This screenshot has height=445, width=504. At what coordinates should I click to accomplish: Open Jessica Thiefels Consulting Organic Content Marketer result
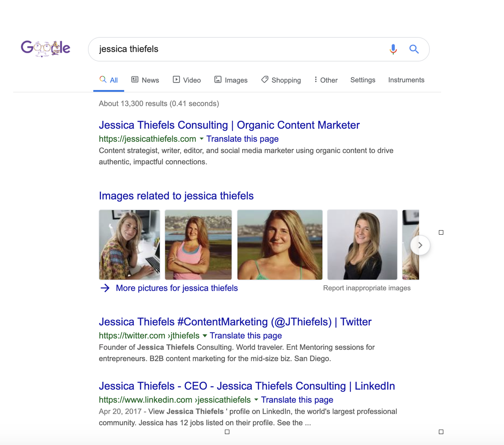229,125
